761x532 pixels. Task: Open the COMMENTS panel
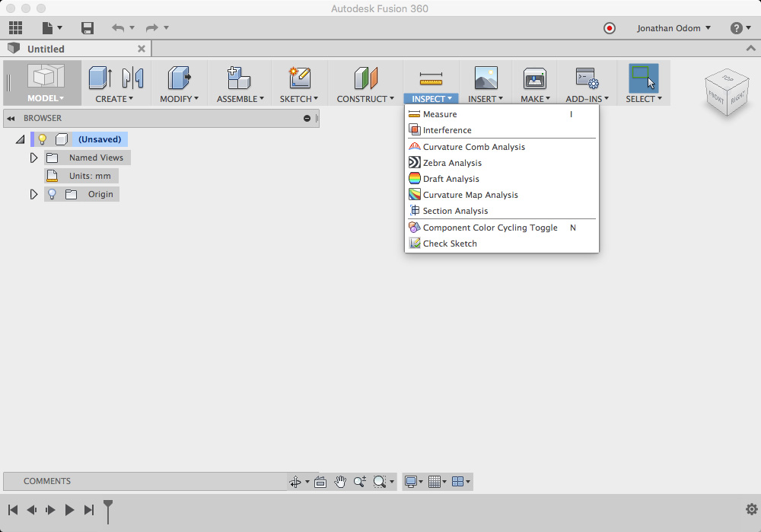point(46,481)
